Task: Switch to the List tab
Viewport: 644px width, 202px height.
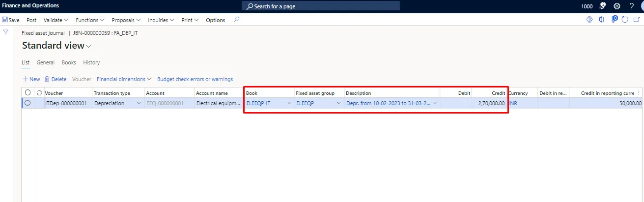Action: [26, 62]
